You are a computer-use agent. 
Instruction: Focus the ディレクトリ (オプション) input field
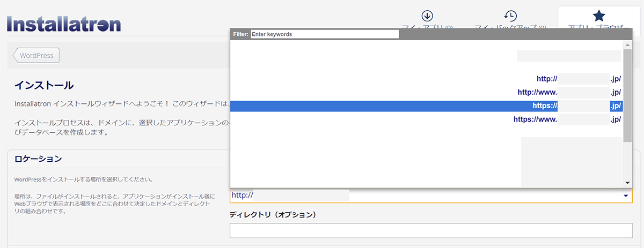(x=431, y=231)
